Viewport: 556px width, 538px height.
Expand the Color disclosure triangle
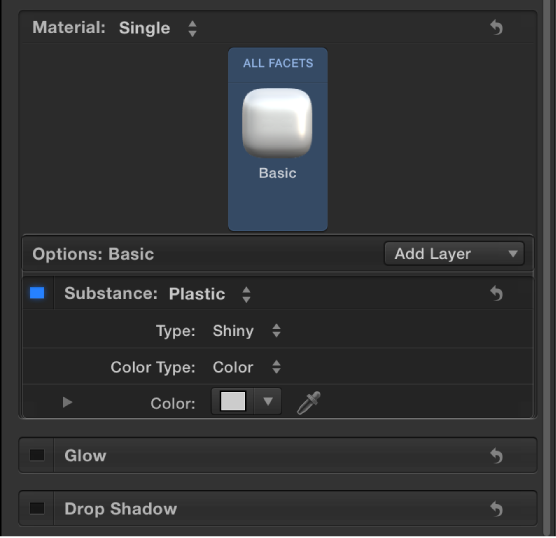67,402
